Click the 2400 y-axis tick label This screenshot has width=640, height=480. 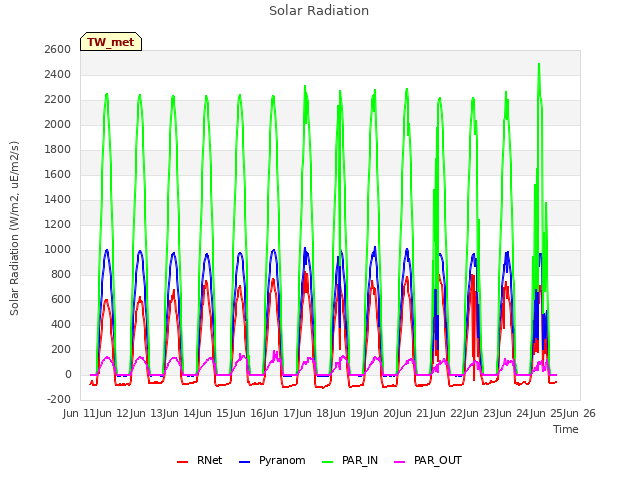pos(58,75)
